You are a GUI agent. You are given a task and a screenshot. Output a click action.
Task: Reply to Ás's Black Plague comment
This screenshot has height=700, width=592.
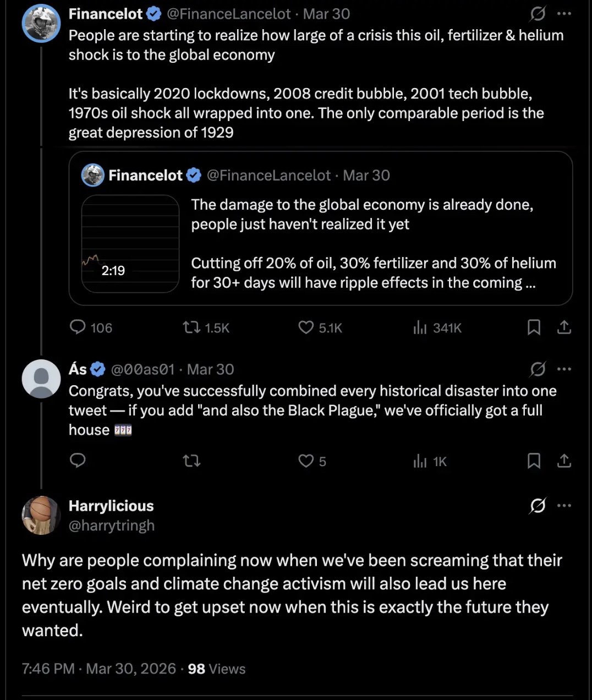pyautogui.click(x=78, y=461)
